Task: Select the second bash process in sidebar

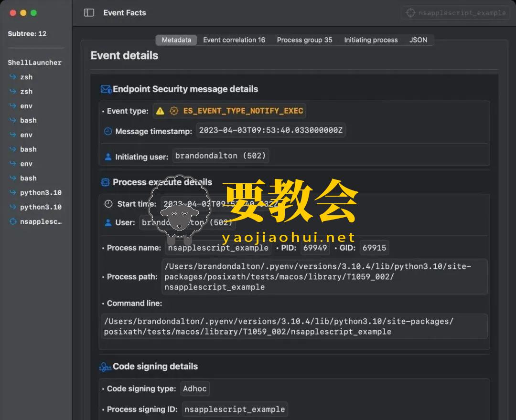Action: click(x=28, y=149)
